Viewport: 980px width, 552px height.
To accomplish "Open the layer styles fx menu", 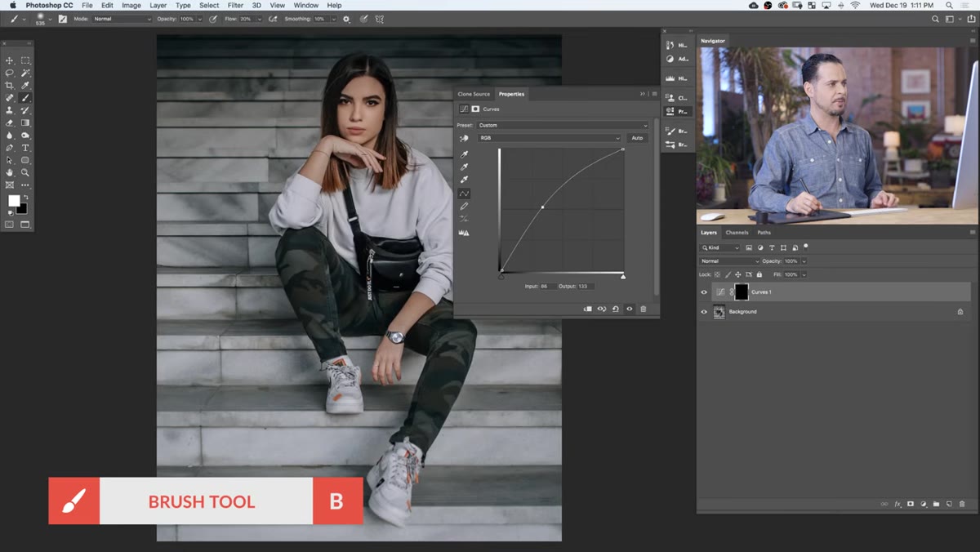I will coord(898,505).
